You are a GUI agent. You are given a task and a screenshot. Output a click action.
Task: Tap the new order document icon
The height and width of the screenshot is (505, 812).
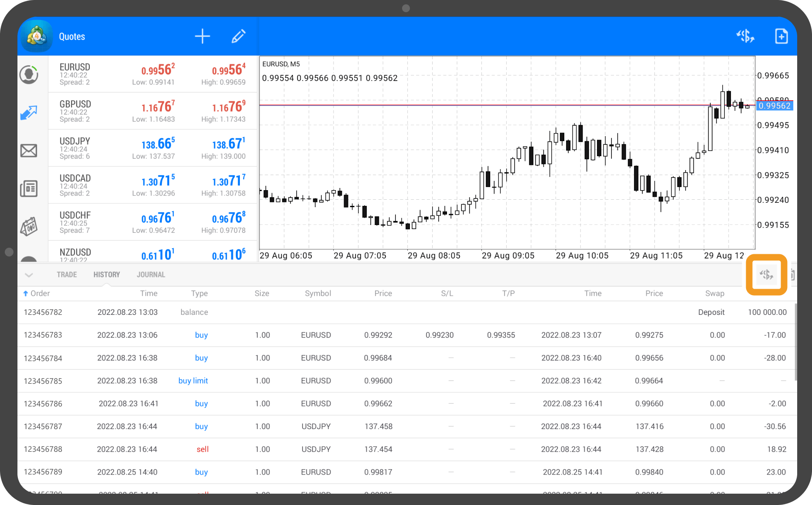(x=781, y=37)
